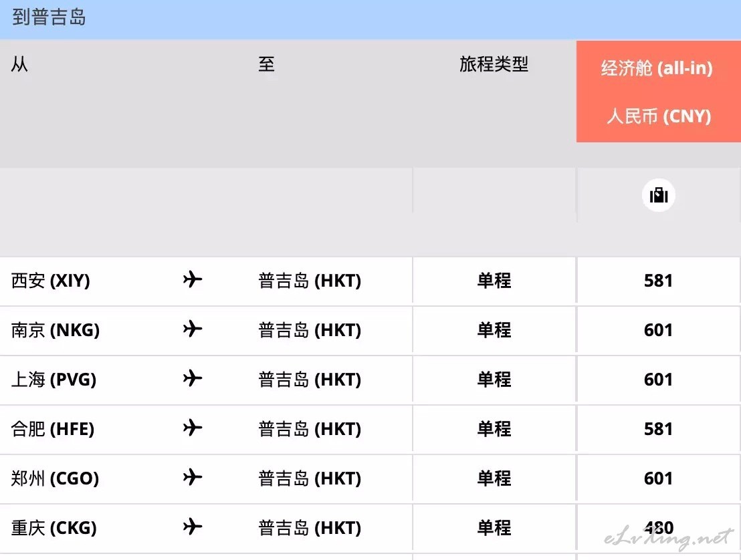Choose the 601 fare from 南京 (NKG)

tap(658, 330)
